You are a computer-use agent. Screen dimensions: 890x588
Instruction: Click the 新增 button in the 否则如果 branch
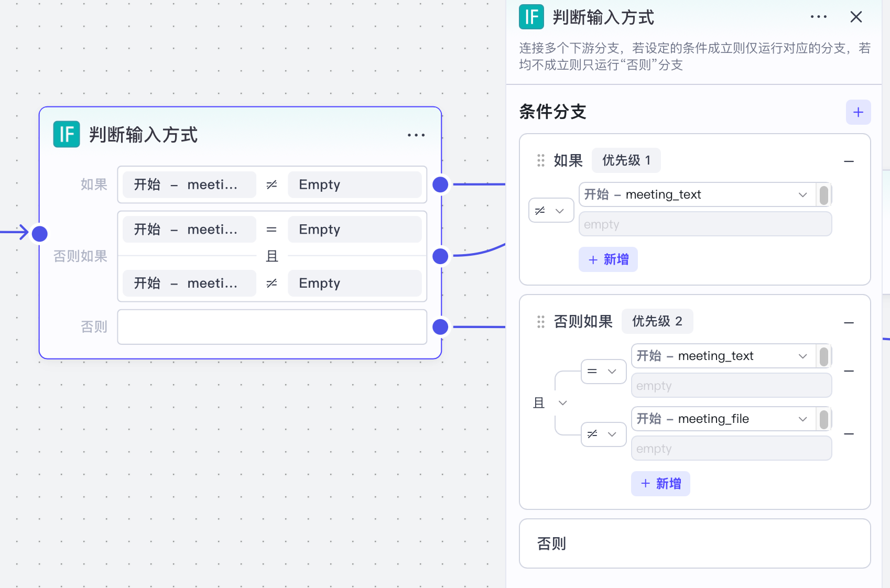click(x=660, y=483)
